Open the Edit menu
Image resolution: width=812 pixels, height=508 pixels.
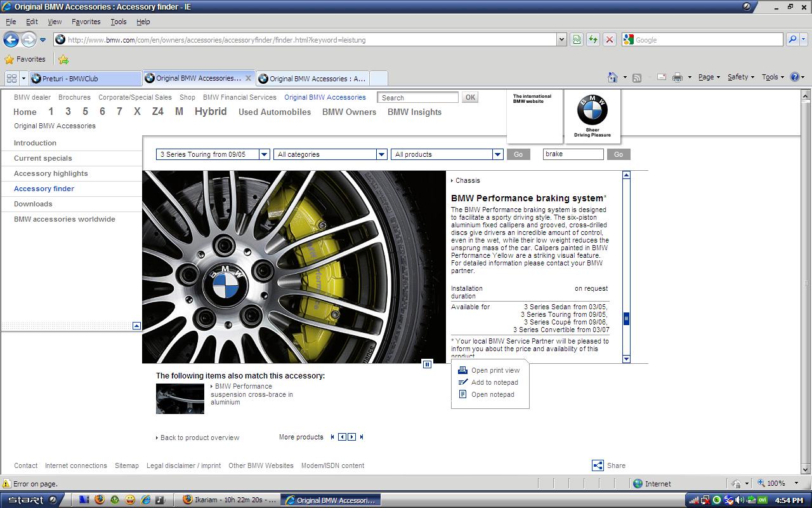tap(32, 22)
